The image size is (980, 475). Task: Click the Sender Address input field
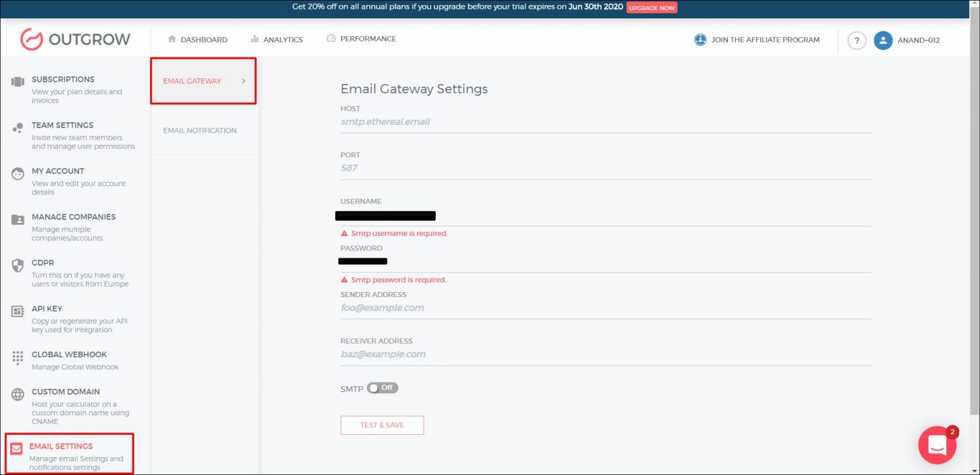click(x=605, y=308)
